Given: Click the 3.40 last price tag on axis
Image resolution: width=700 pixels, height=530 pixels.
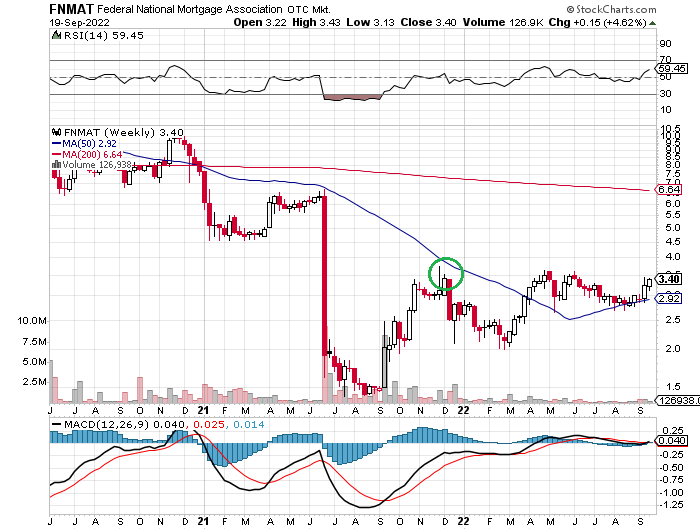Looking at the screenshot, I should point(669,279).
